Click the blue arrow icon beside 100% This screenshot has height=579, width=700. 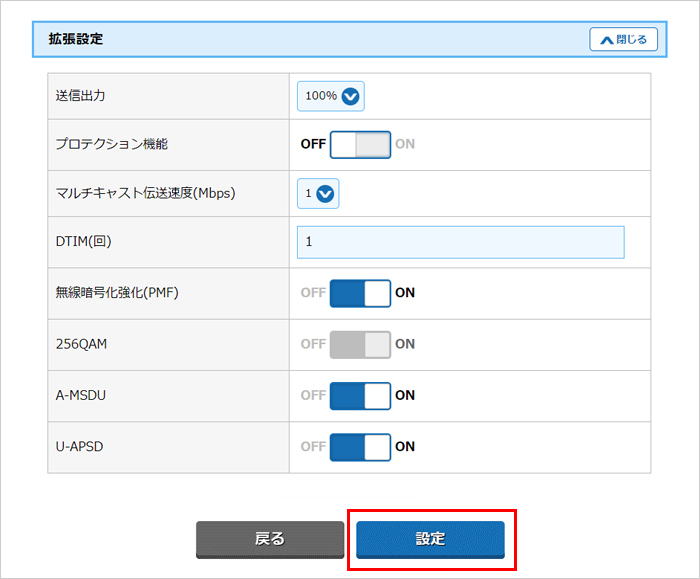coord(350,96)
